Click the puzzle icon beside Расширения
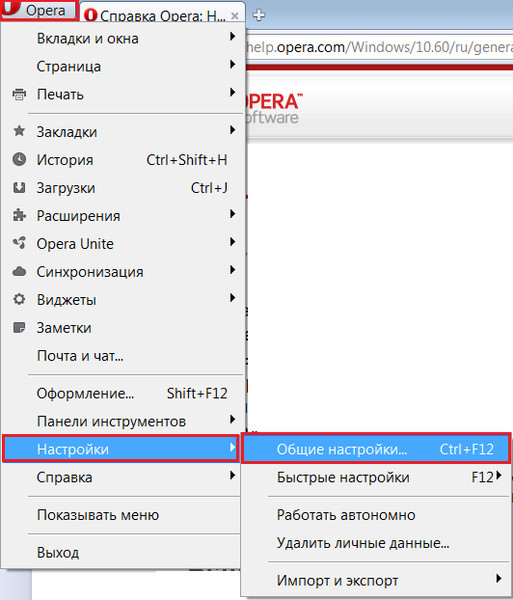Viewport: 513px width, 600px height. 19,215
